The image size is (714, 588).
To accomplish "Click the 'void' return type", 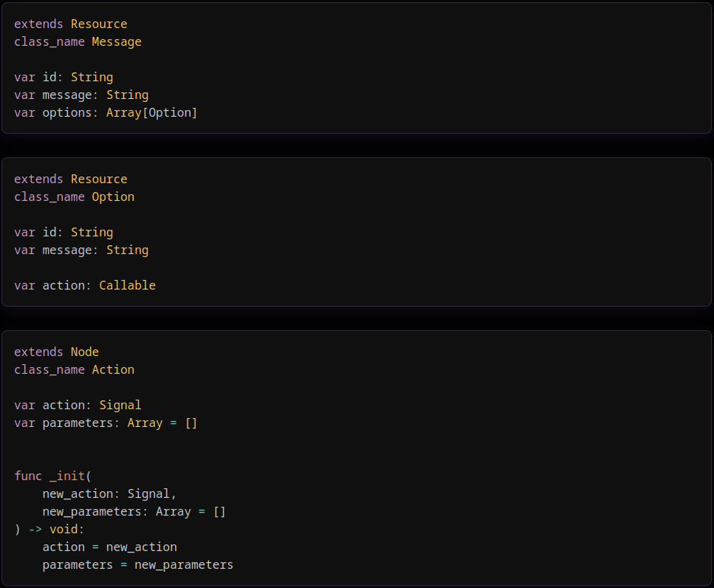I will point(63,530).
